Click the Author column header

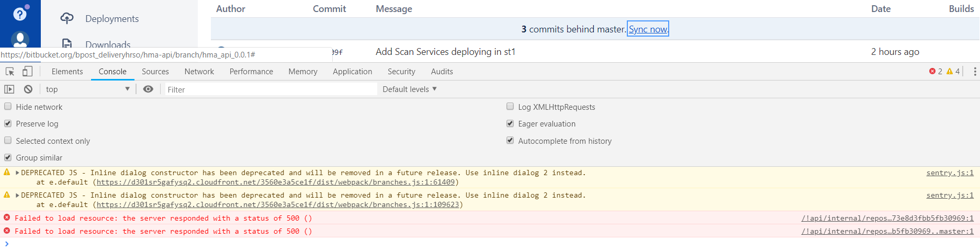[231, 9]
